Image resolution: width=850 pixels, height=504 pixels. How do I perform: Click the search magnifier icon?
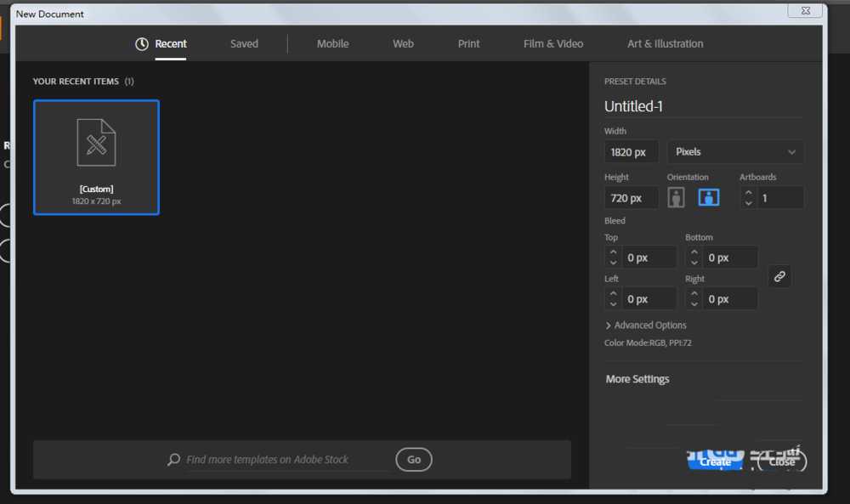[173, 460]
